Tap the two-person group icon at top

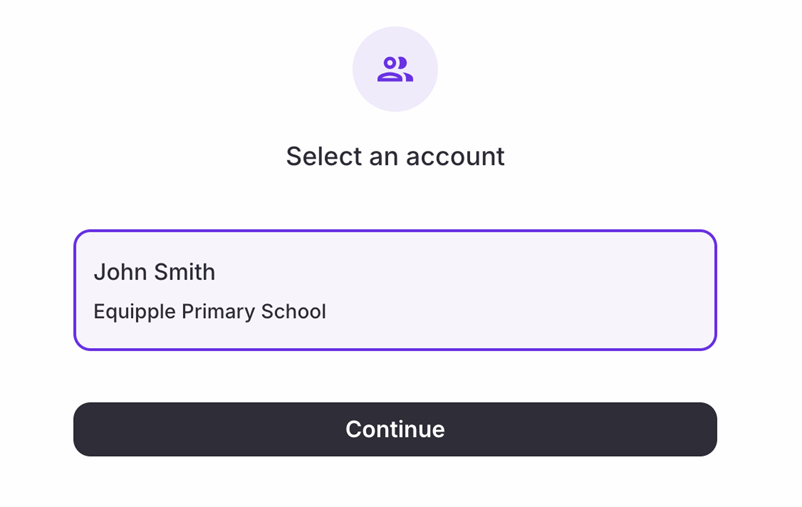(395, 69)
